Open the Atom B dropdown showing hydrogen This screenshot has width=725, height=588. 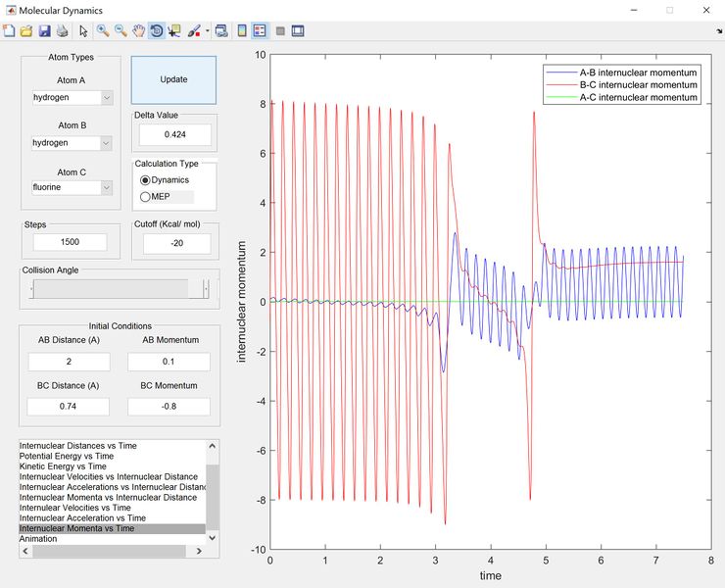(72, 143)
